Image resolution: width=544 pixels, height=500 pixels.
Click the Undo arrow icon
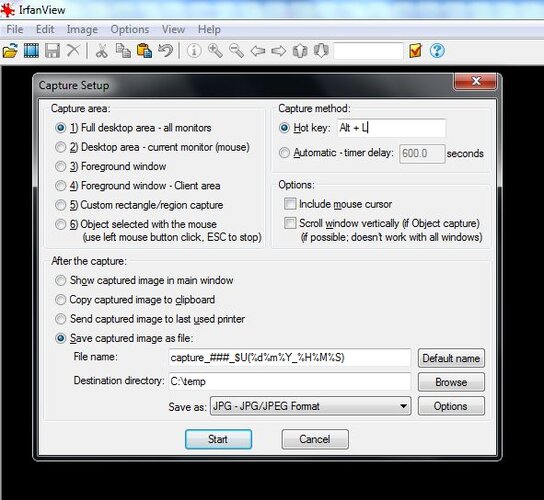coord(165,51)
